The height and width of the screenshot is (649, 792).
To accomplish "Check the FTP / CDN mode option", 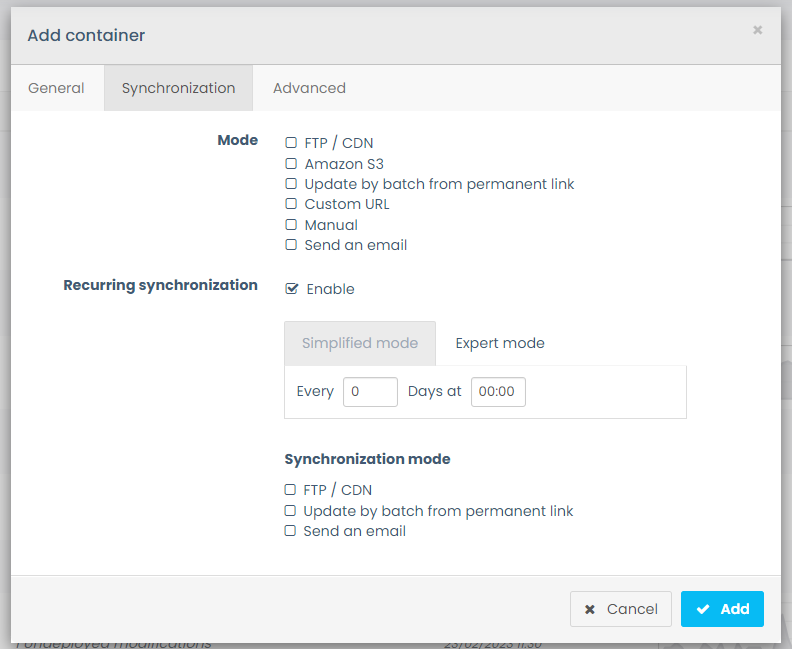I will click(291, 143).
